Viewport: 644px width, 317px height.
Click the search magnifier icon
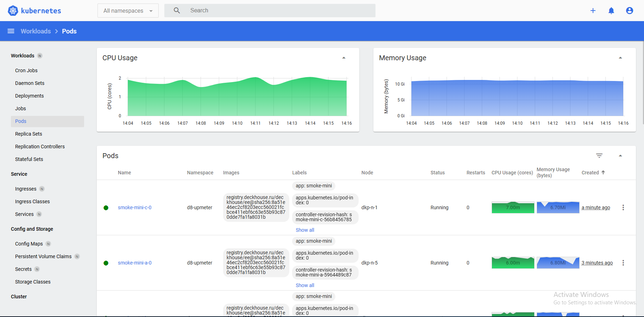(x=177, y=11)
